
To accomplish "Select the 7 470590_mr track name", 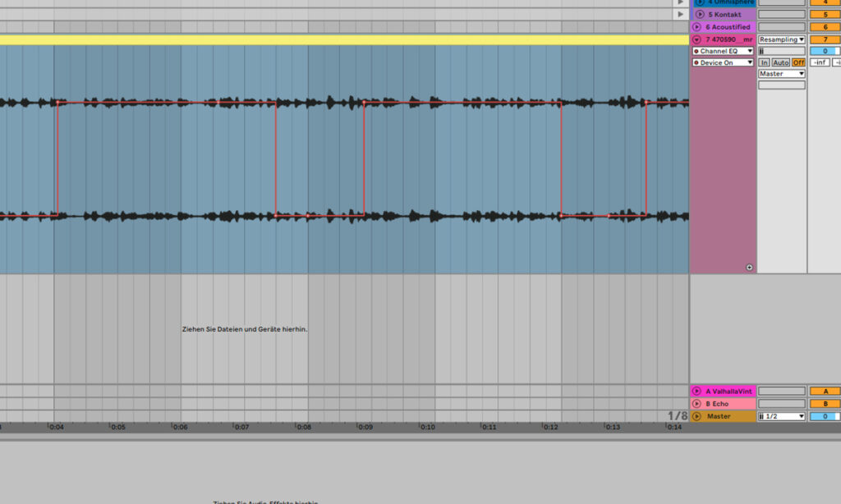I will click(x=729, y=39).
